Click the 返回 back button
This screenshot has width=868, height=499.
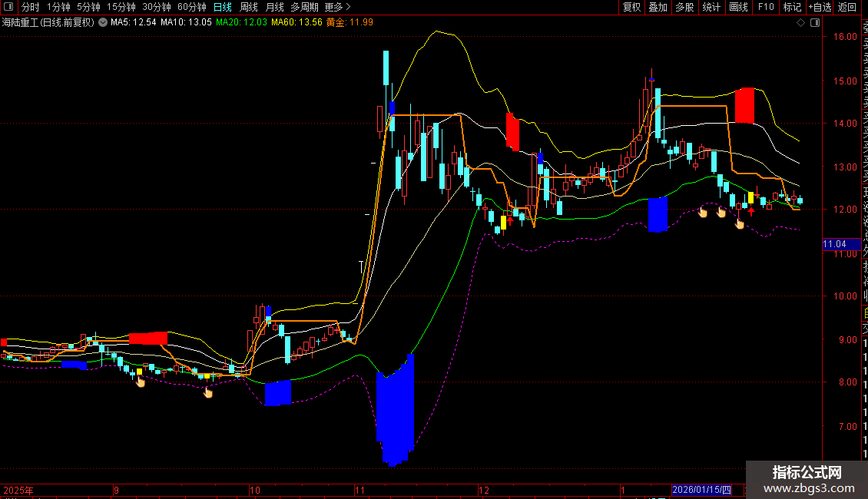pos(847,7)
